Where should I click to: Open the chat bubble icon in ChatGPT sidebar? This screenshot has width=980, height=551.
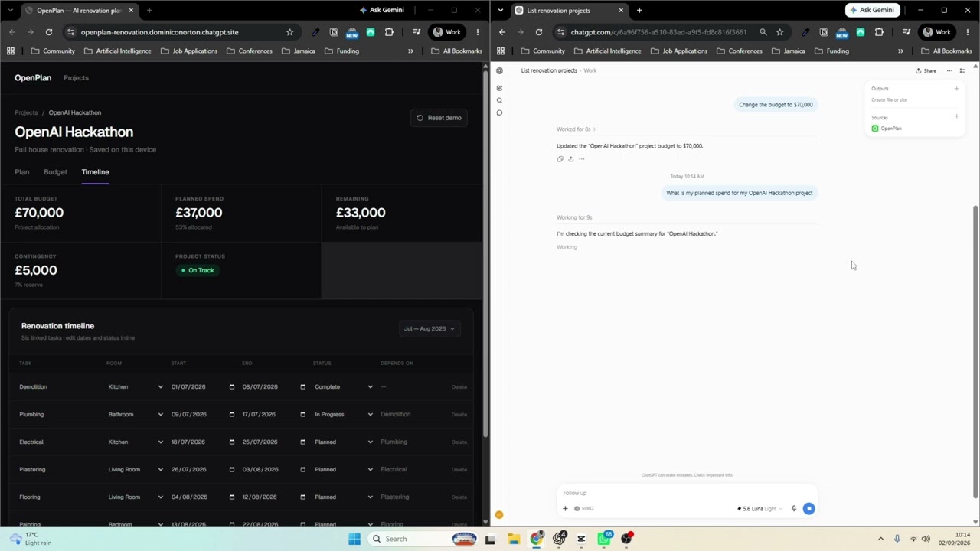[x=499, y=112]
